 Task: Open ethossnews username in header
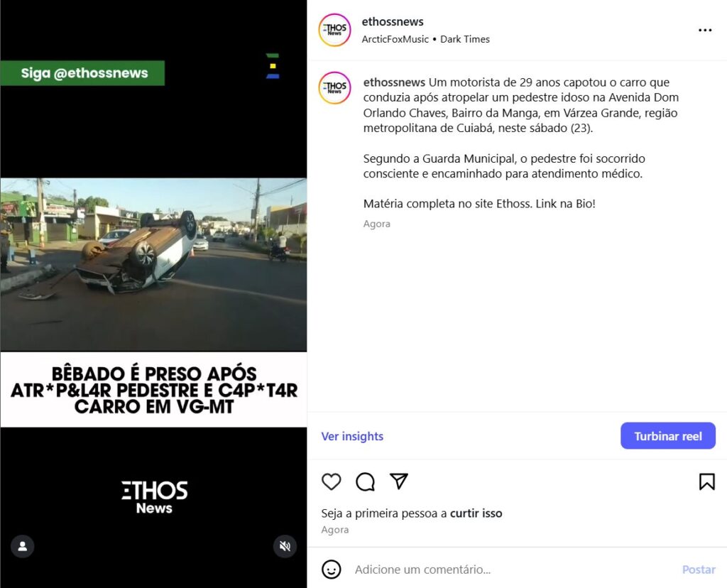(x=392, y=22)
